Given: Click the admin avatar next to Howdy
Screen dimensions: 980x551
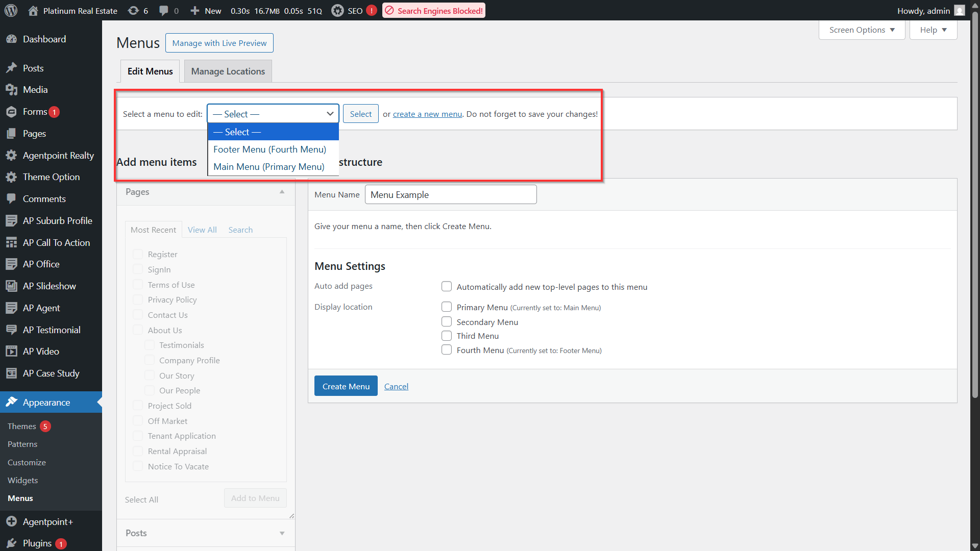Looking at the screenshot, I should (x=960, y=11).
